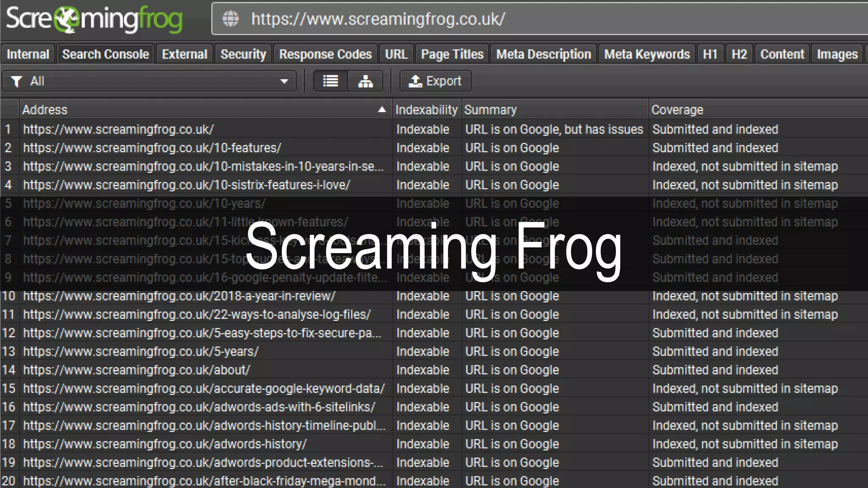Select the adwords-history-timeline URL
This screenshot has height=488, width=868.
pyautogui.click(x=204, y=426)
